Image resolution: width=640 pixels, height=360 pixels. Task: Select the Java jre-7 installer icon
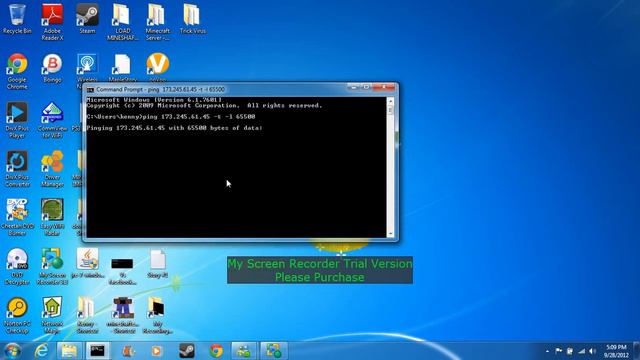tap(87, 263)
